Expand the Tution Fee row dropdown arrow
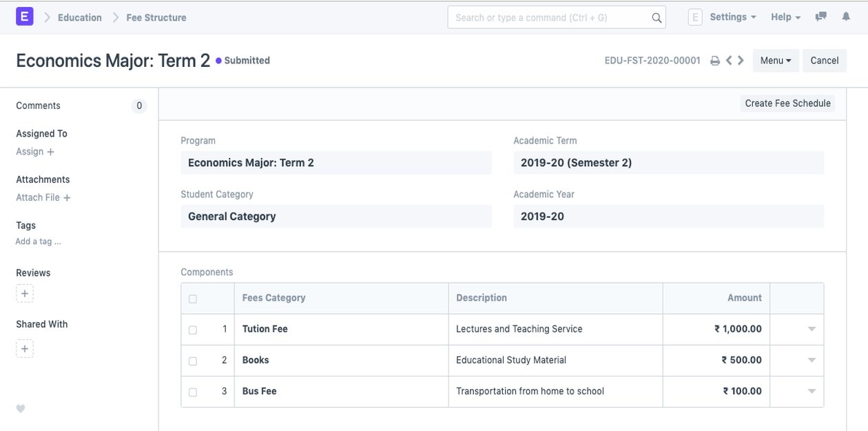Image resolution: width=868 pixels, height=431 pixels. (x=812, y=330)
